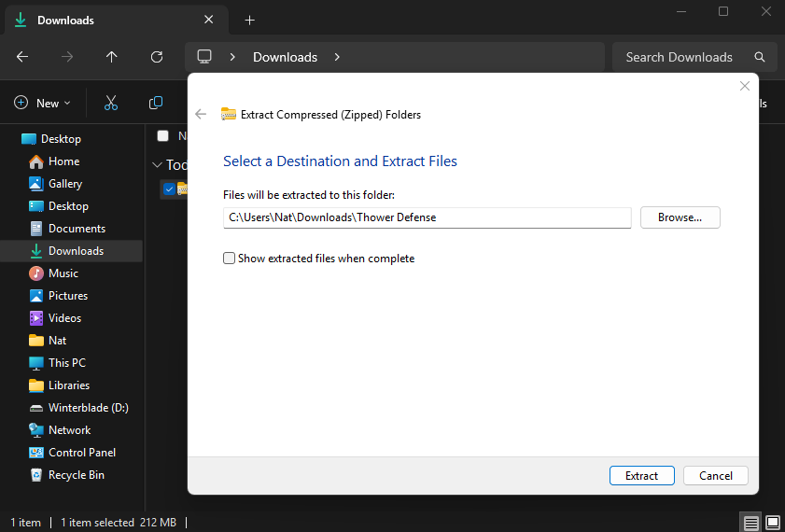Screen dimensions: 785x532
Task: Click the search magnifier icon
Action: tap(760, 57)
